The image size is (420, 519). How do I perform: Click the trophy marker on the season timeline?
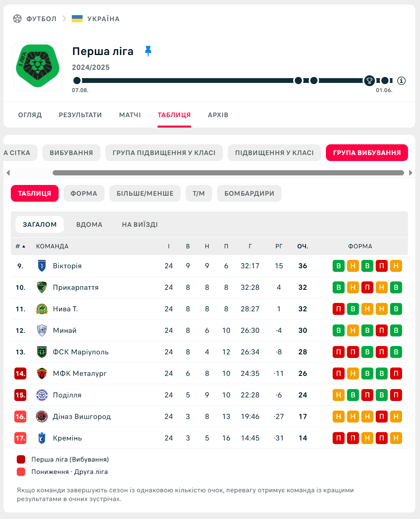(369, 81)
